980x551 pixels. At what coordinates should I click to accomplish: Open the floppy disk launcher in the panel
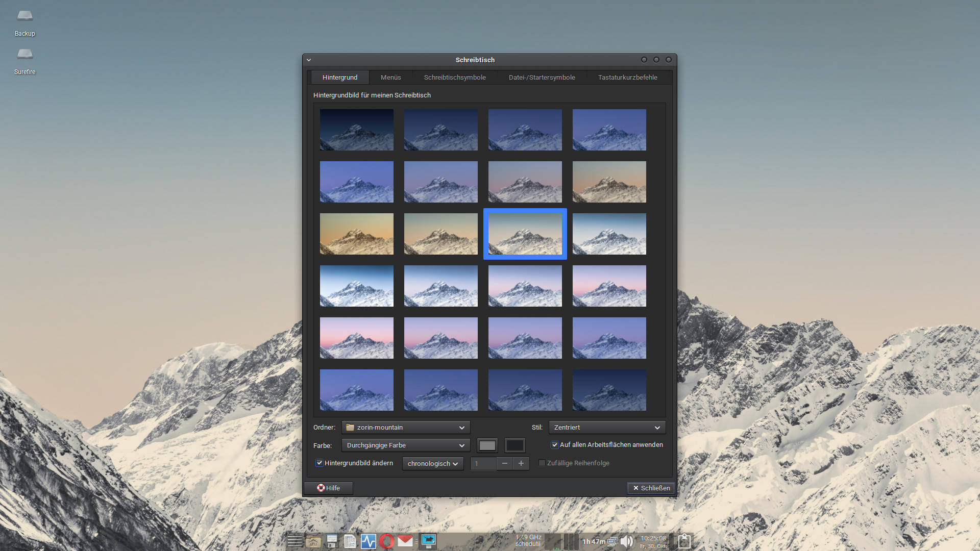(x=332, y=541)
